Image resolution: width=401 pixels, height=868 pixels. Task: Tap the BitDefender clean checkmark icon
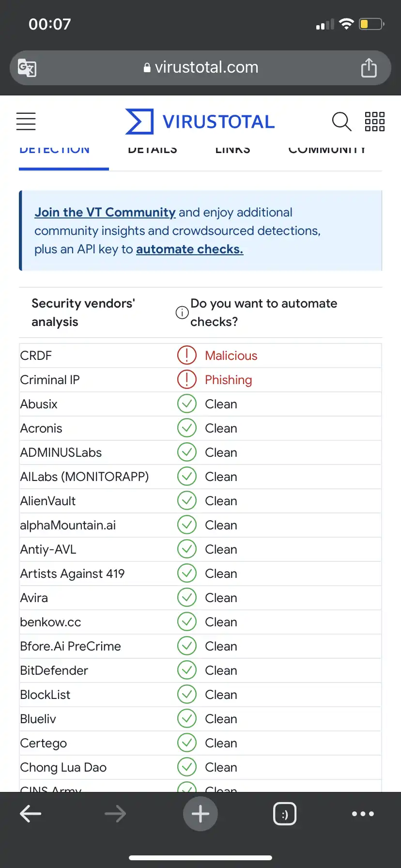tap(187, 670)
